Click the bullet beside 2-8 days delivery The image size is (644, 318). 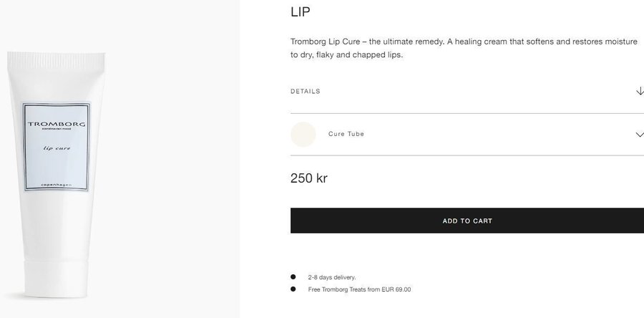pos(293,277)
